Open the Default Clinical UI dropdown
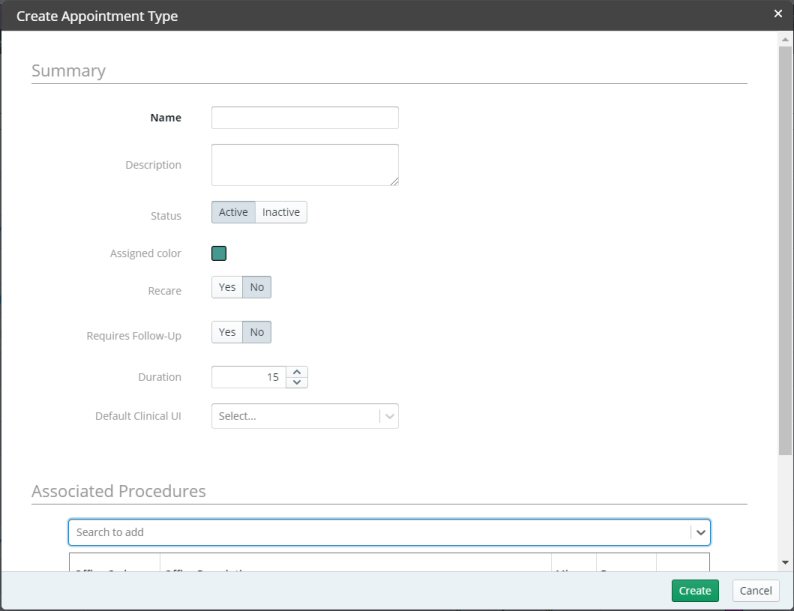The height and width of the screenshot is (611, 794). 304,416
